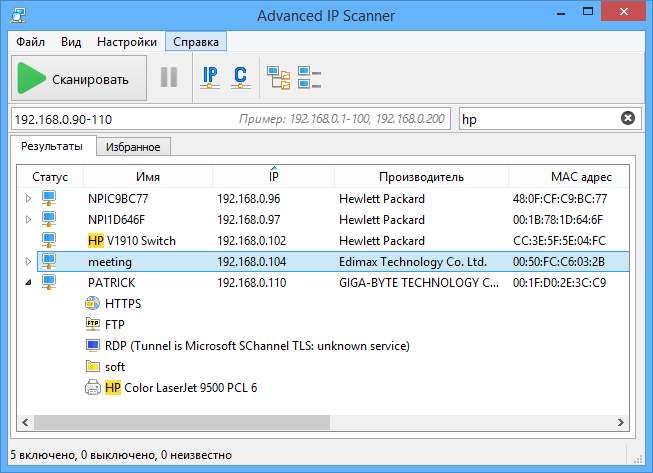This screenshot has height=473, width=653.
Task: Expand the NPIC9BC77 device row
Action: point(28,199)
